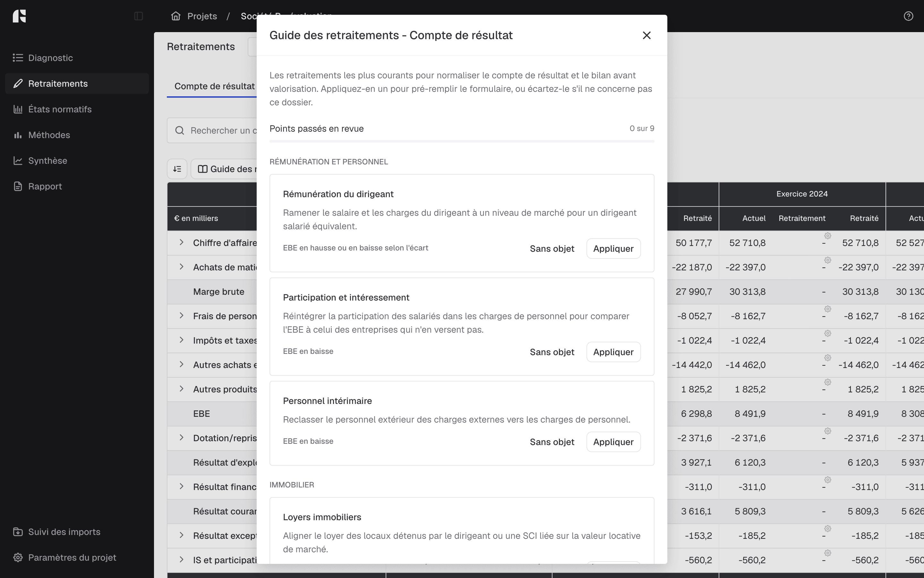Viewport: 924px width, 578px height.
Task: Expand the Autres produits row
Action: coord(182,389)
